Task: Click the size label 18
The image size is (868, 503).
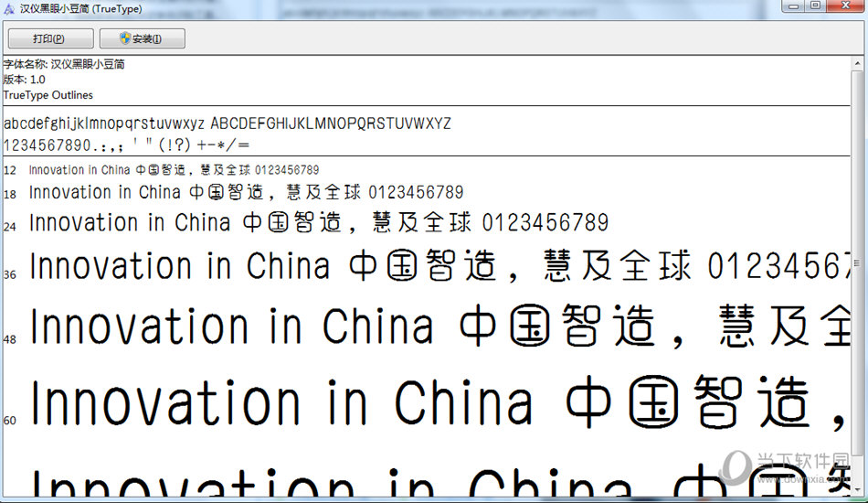Action: [x=10, y=195]
